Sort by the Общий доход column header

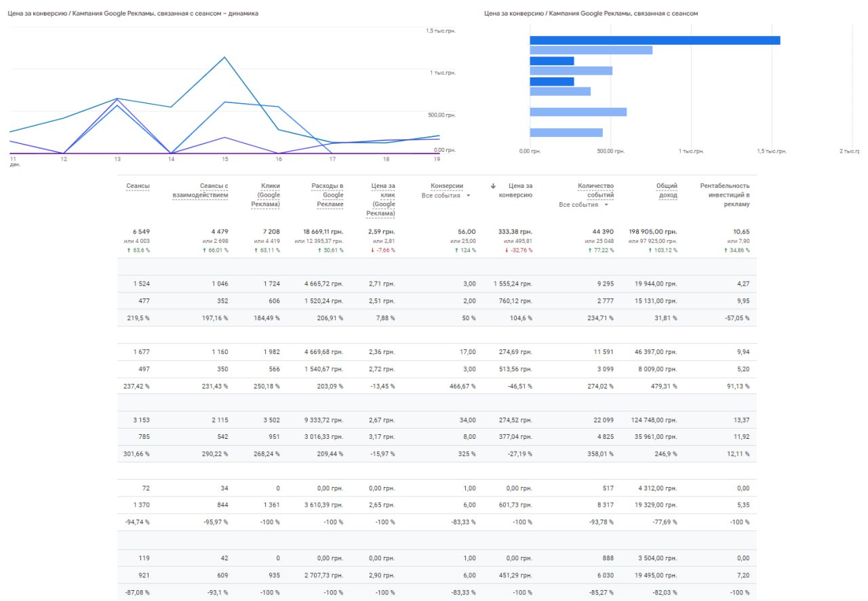[x=667, y=191]
